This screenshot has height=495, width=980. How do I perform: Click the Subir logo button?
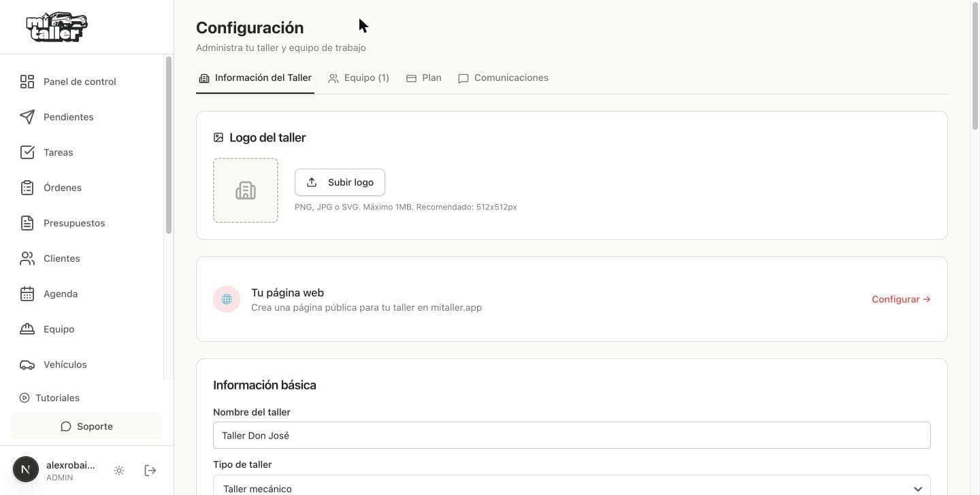[340, 182]
